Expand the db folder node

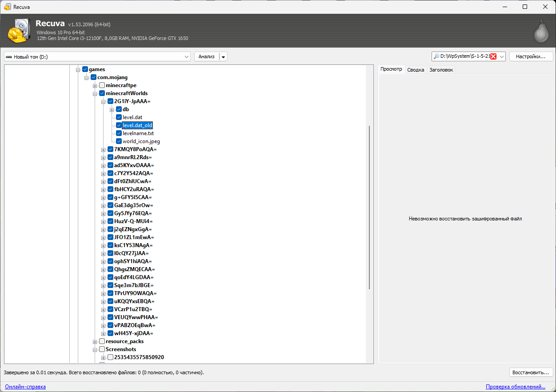tap(112, 109)
